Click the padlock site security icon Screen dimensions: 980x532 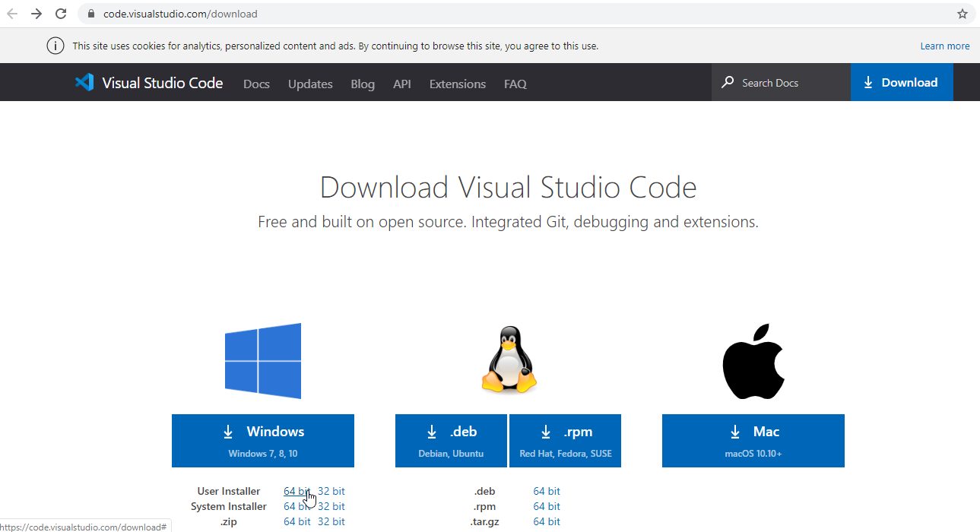point(91,14)
